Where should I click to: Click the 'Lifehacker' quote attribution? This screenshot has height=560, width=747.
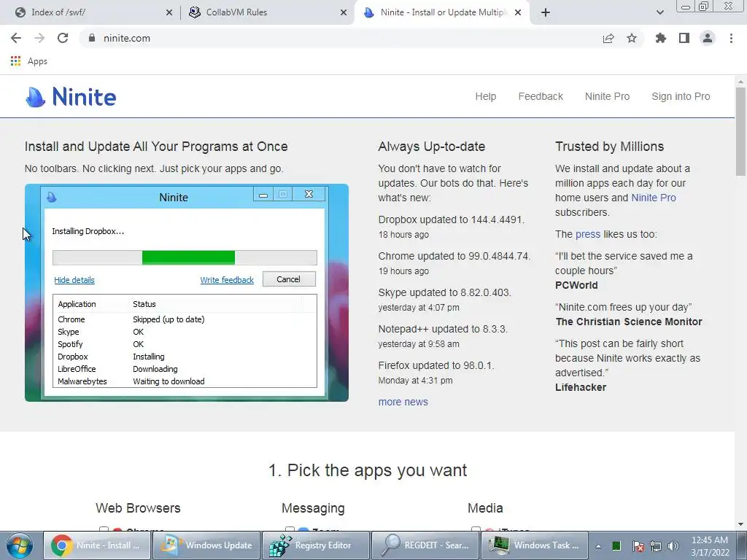[581, 388]
